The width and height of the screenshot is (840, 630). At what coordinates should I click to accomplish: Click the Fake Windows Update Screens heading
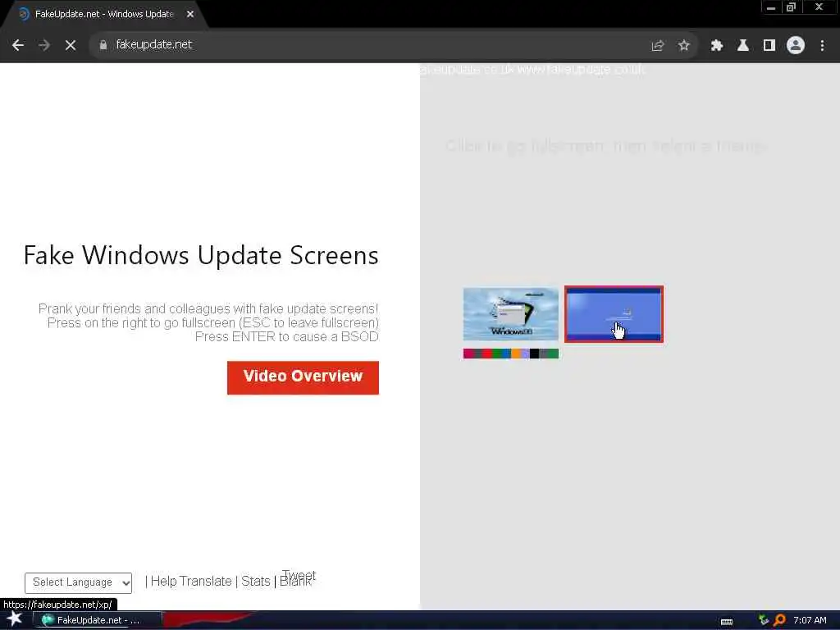[x=201, y=255]
